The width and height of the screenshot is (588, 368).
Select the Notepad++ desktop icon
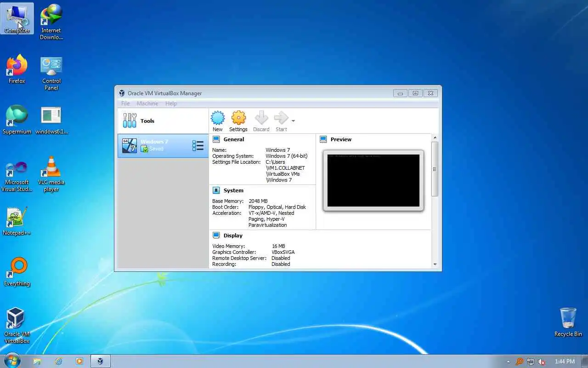pyautogui.click(x=17, y=221)
